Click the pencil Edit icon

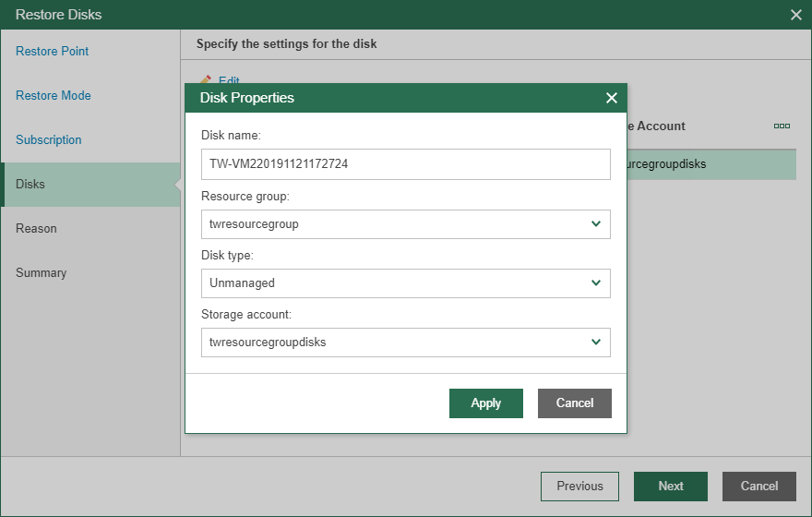point(205,81)
